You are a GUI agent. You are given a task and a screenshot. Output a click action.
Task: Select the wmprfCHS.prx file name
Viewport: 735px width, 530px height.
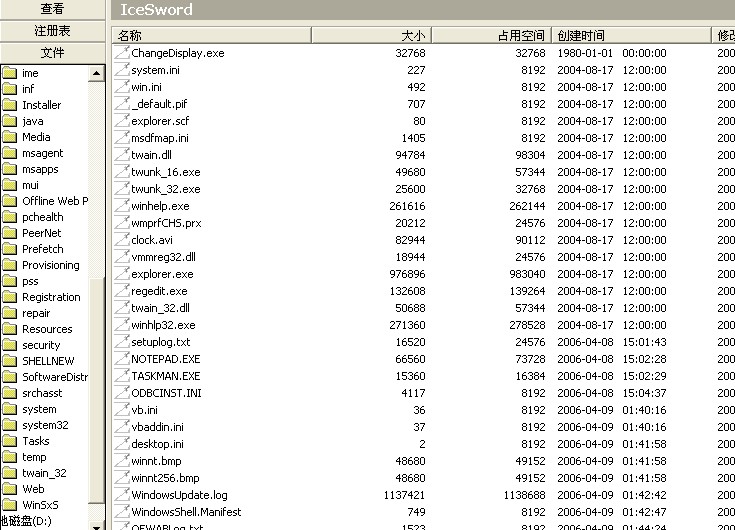[166, 223]
